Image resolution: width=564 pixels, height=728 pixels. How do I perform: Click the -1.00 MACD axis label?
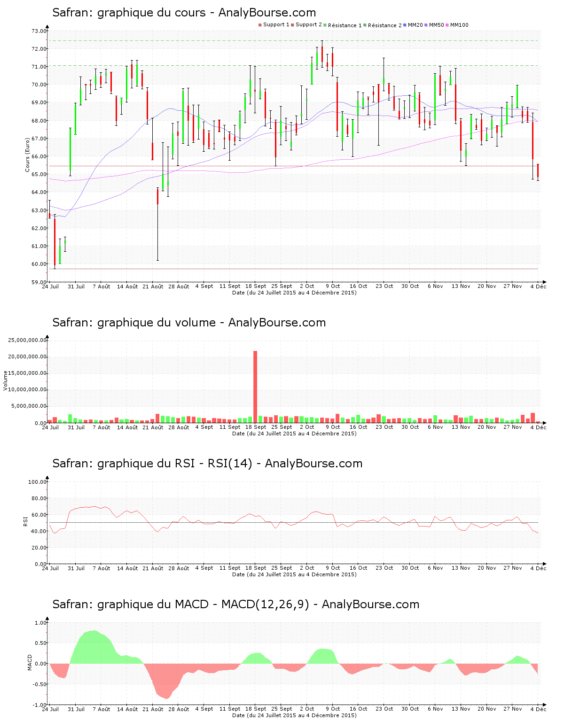tap(40, 705)
